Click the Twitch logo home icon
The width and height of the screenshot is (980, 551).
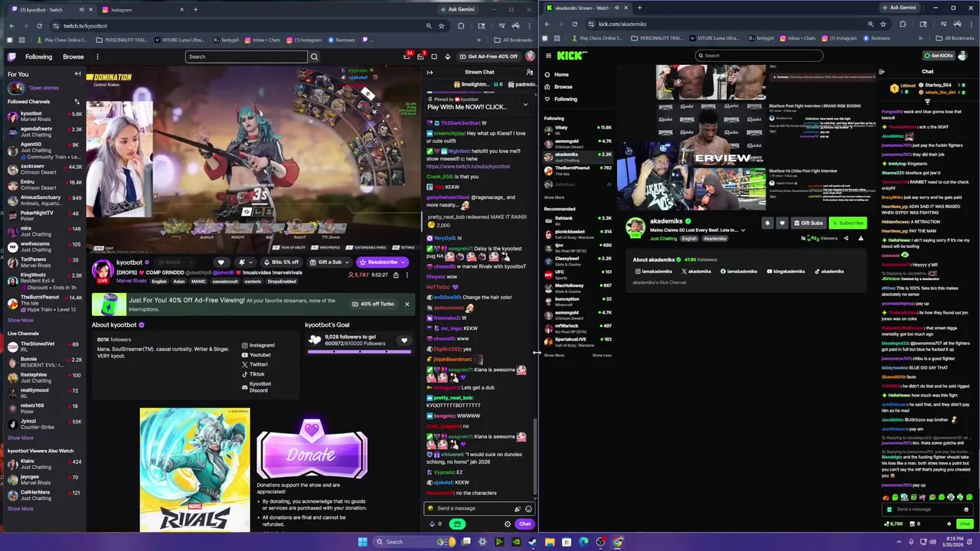pos(11,57)
